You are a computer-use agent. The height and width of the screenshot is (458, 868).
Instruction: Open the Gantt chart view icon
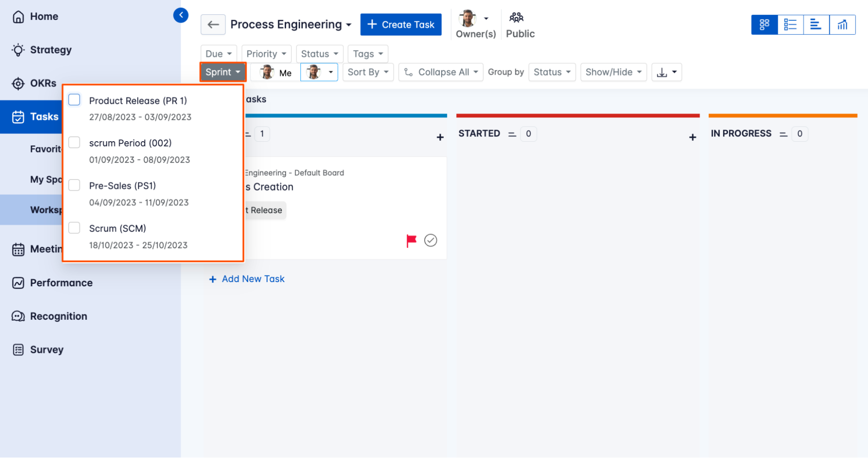(816, 25)
